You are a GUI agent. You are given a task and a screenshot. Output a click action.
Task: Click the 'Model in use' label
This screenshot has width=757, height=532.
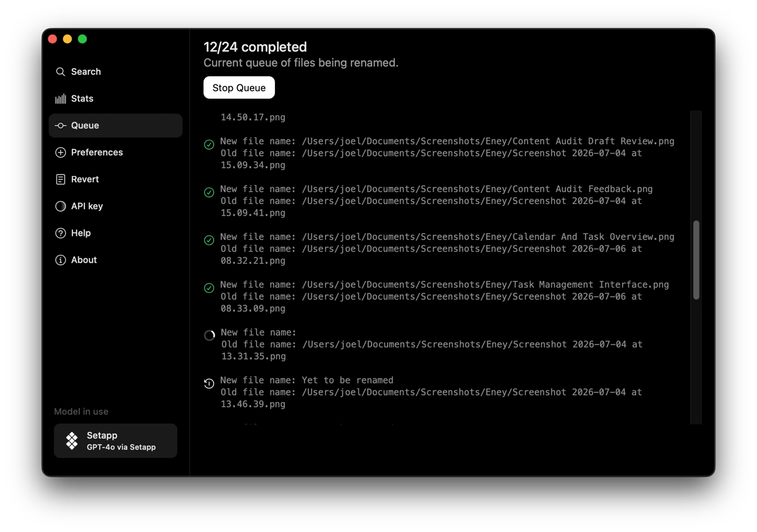click(x=81, y=411)
